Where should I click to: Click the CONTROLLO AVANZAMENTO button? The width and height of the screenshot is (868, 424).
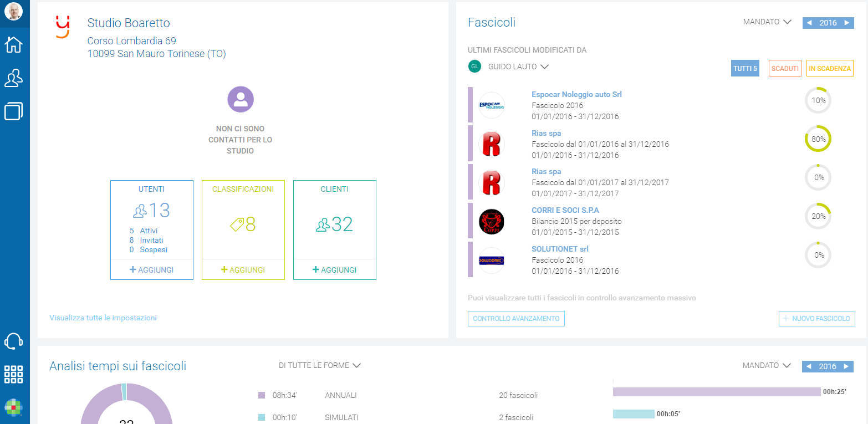pyautogui.click(x=516, y=319)
